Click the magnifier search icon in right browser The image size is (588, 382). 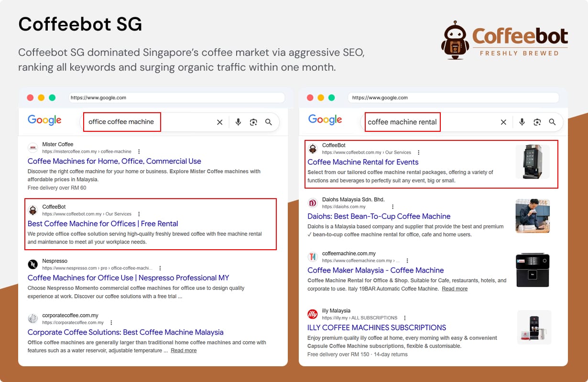(552, 122)
